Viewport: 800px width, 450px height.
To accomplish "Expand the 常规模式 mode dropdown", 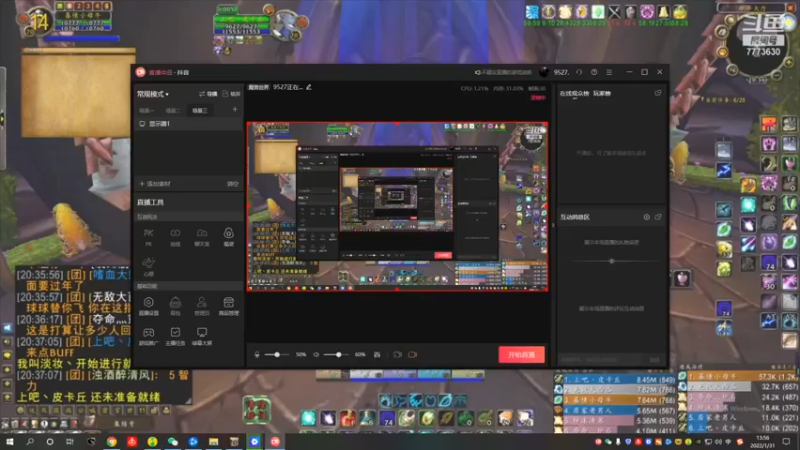I will (153, 94).
